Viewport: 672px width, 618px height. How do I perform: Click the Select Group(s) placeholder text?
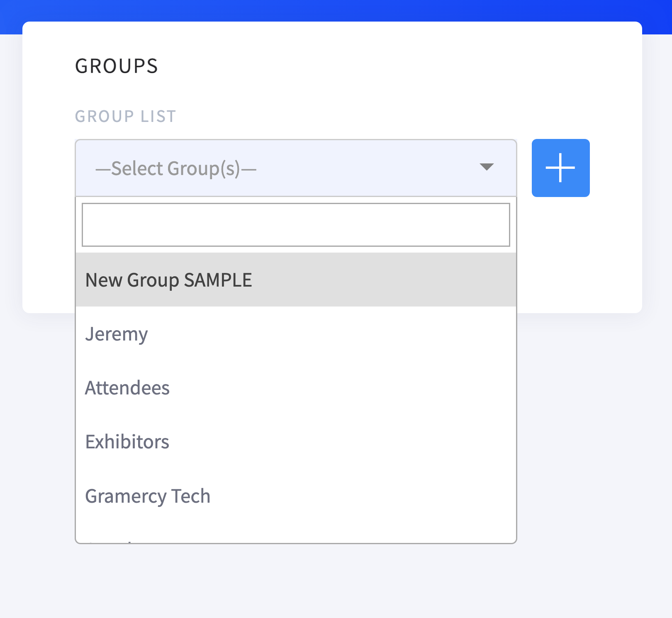176,168
